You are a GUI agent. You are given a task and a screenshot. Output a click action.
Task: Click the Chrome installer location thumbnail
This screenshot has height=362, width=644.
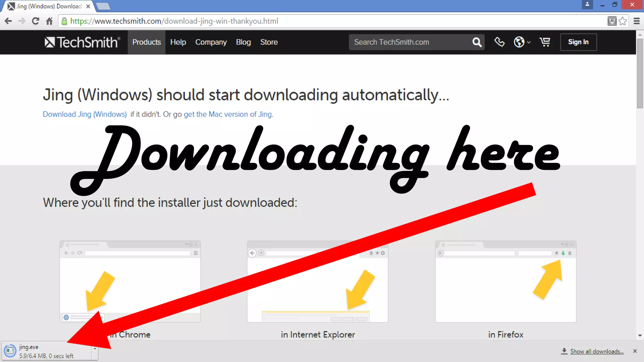pos(130,282)
